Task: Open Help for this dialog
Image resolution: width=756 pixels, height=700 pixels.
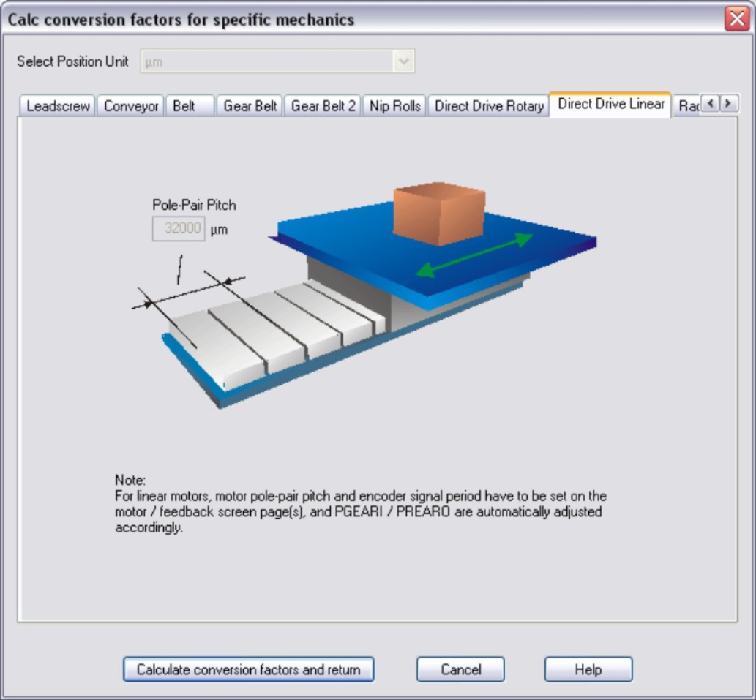Action: (x=588, y=669)
